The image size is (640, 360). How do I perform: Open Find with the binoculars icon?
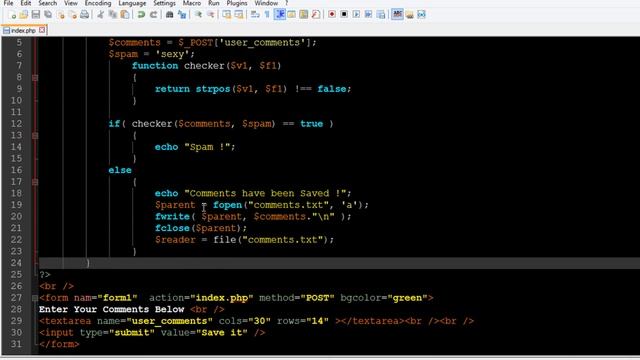point(169,15)
